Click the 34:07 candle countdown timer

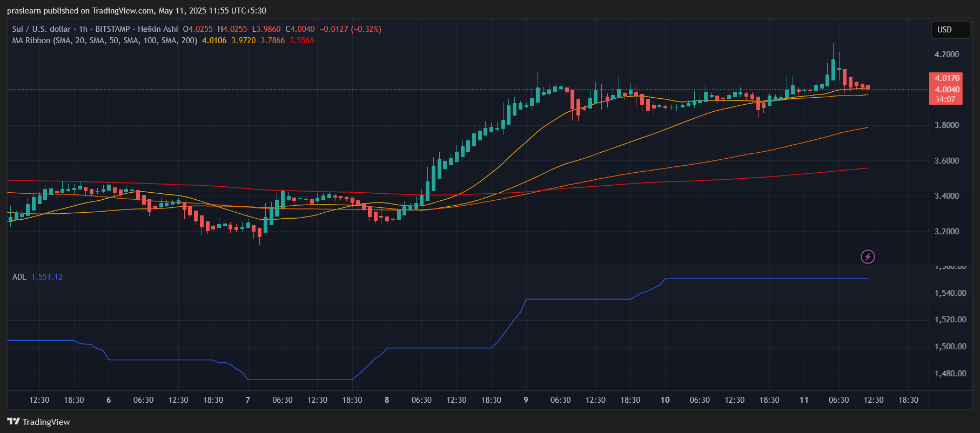click(x=945, y=99)
